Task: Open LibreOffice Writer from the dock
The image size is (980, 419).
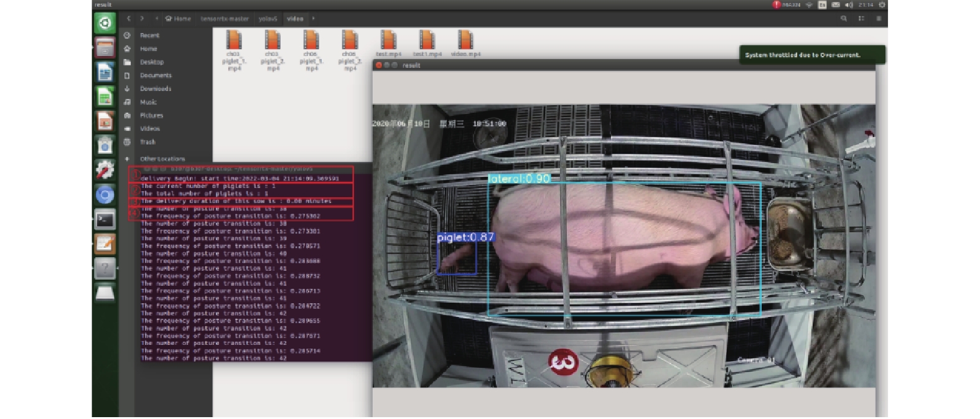Action: tap(105, 72)
